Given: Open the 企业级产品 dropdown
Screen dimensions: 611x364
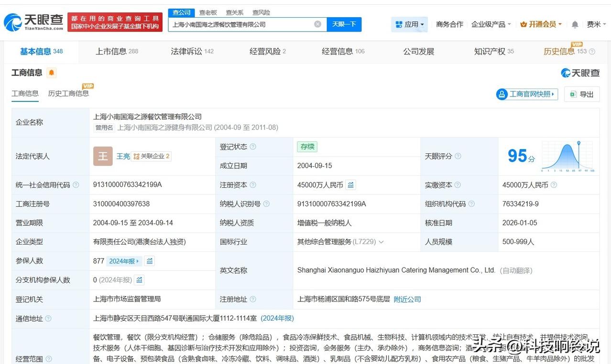Looking at the screenshot, I should click(x=491, y=24).
